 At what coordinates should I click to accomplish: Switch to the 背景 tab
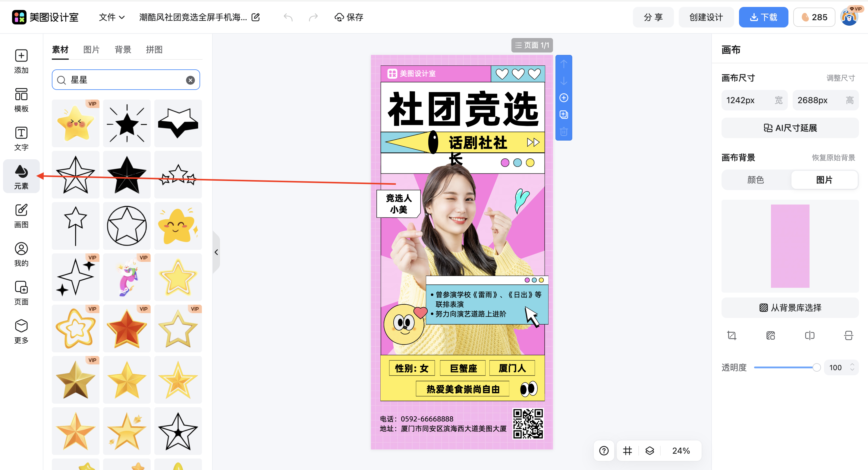(123, 49)
